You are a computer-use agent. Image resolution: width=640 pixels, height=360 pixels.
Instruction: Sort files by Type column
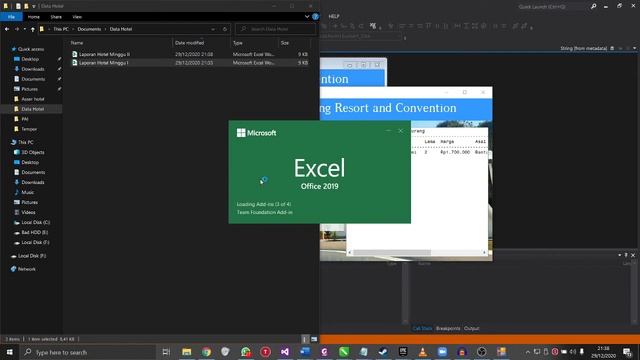pos(238,42)
